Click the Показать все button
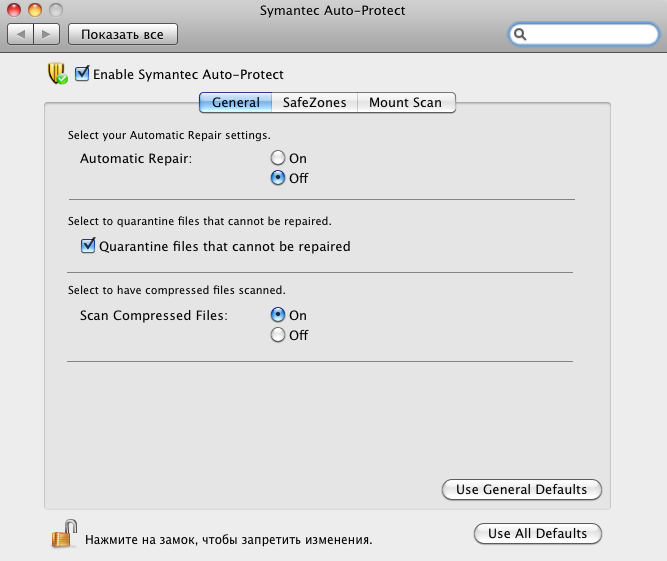The width and height of the screenshot is (667, 561). [x=122, y=35]
